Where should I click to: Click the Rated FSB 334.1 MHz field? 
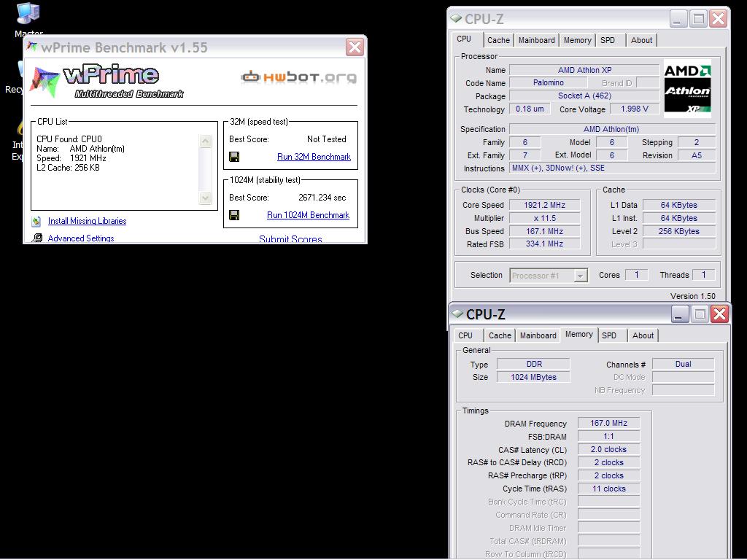(x=544, y=244)
